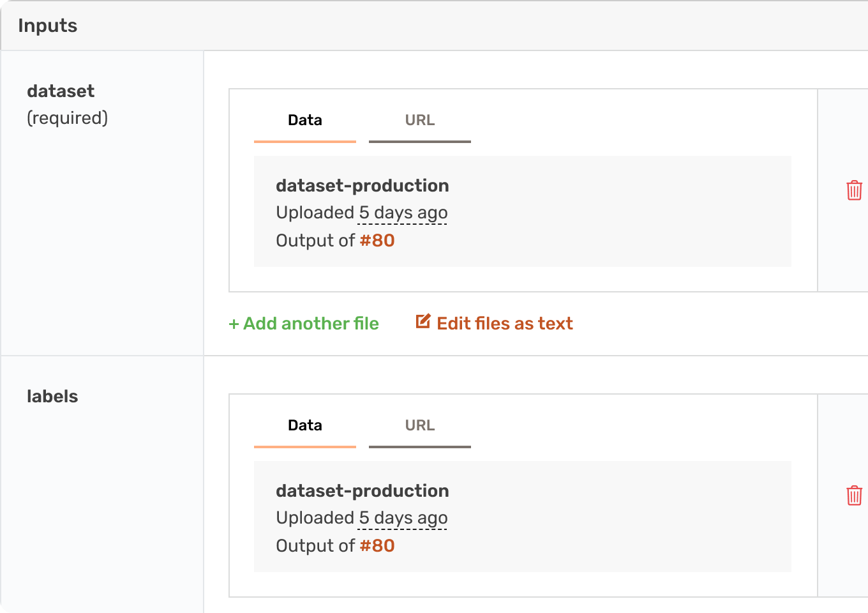Switch to the URL tab in the dataset input

pos(419,121)
